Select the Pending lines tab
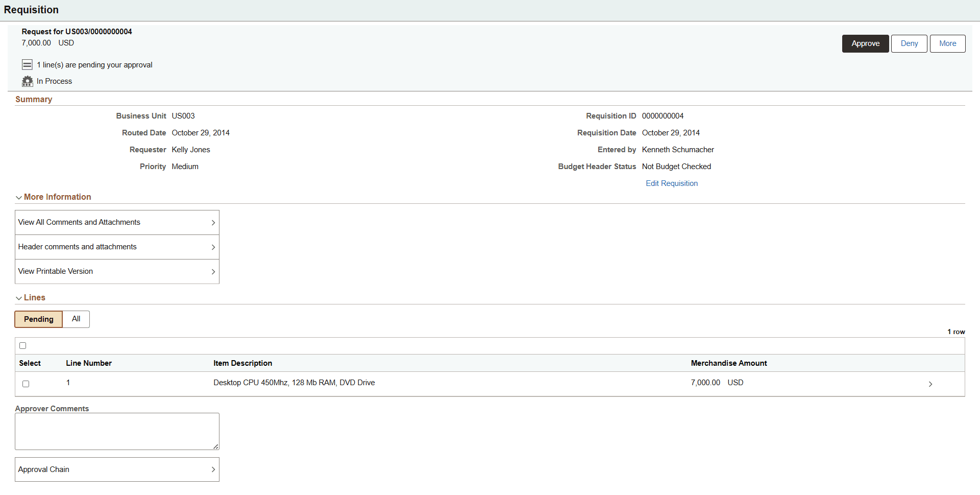This screenshot has height=495, width=980. click(38, 319)
